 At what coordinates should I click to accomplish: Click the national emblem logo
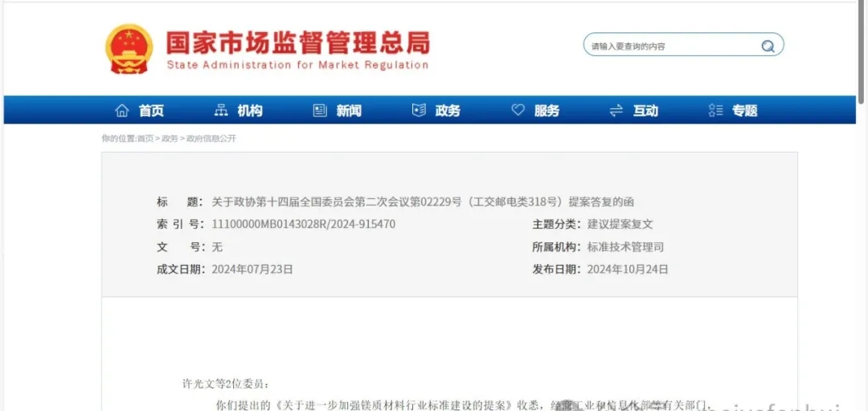tap(129, 49)
